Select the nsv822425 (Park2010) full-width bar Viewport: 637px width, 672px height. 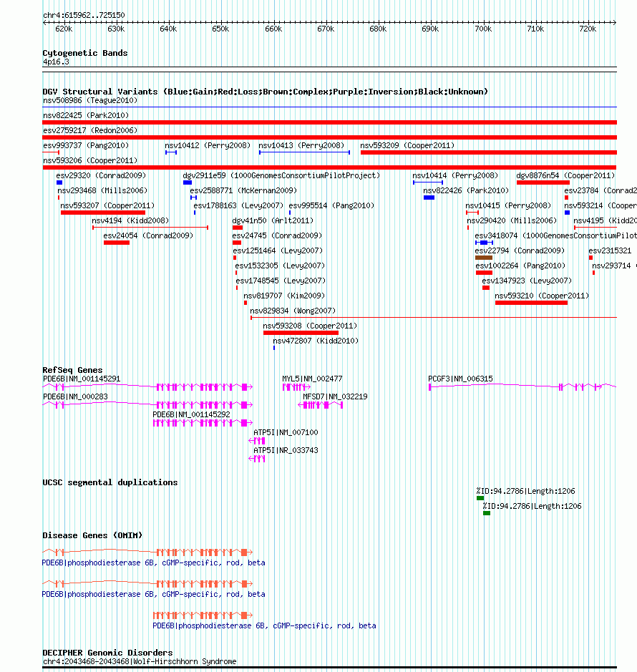[330, 122]
